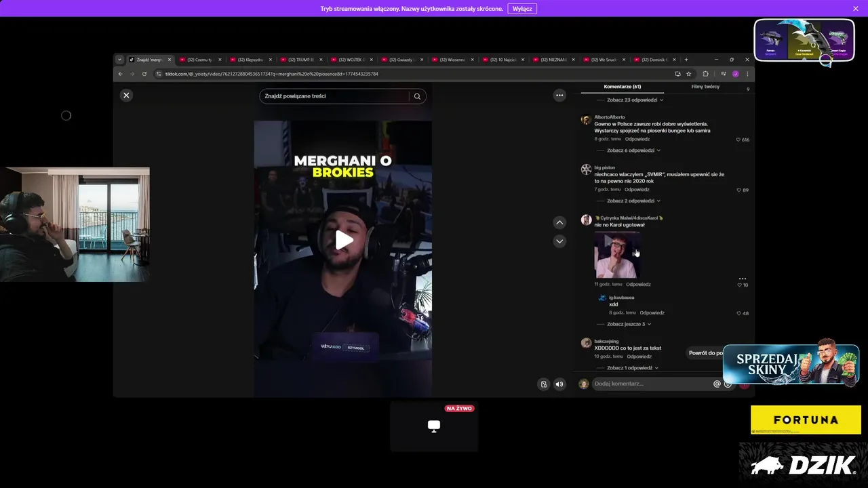Switch to the WOJTEK browser tab
This screenshot has height=488, width=868.
pos(351,60)
